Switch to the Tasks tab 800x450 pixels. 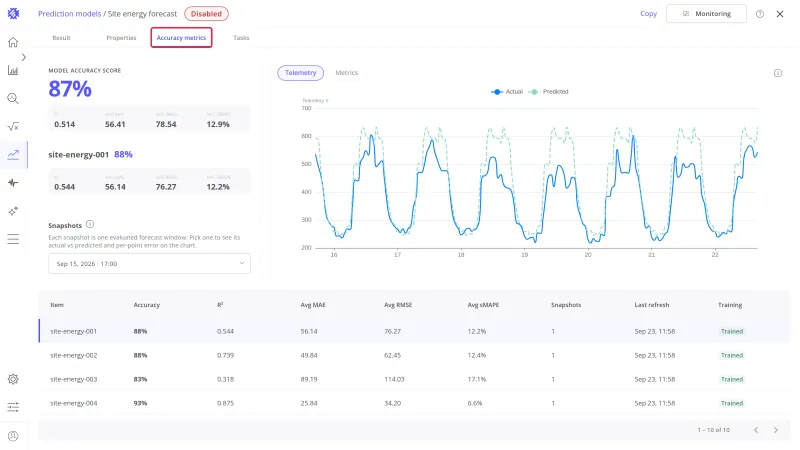click(241, 38)
